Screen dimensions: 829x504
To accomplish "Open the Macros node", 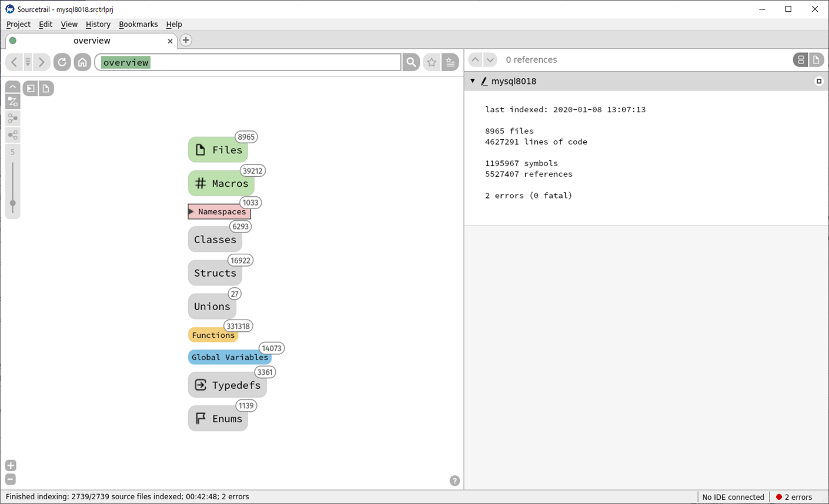I will pyautogui.click(x=221, y=183).
